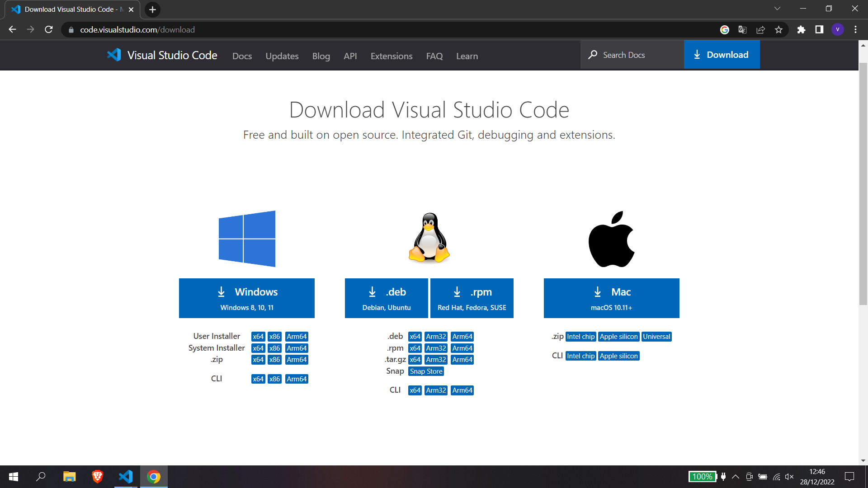
Task: Open Chrome three-dot menu
Action: click(855, 30)
